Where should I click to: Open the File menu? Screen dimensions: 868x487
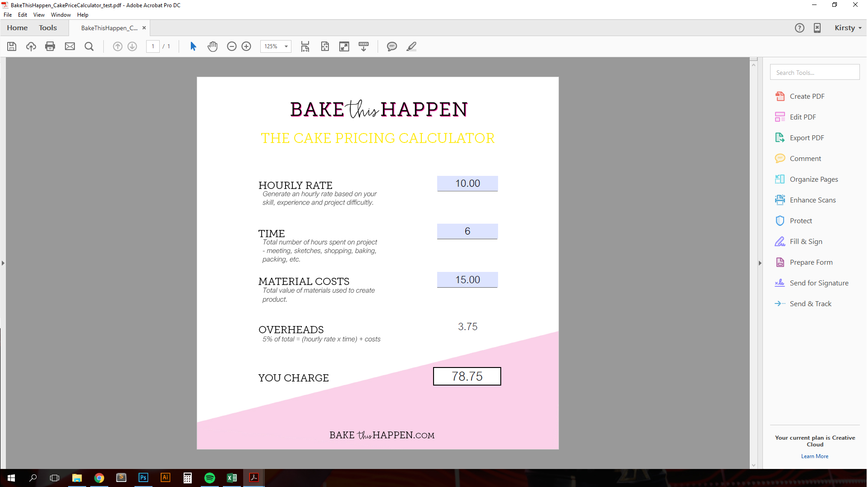click(x=8, y=15)
